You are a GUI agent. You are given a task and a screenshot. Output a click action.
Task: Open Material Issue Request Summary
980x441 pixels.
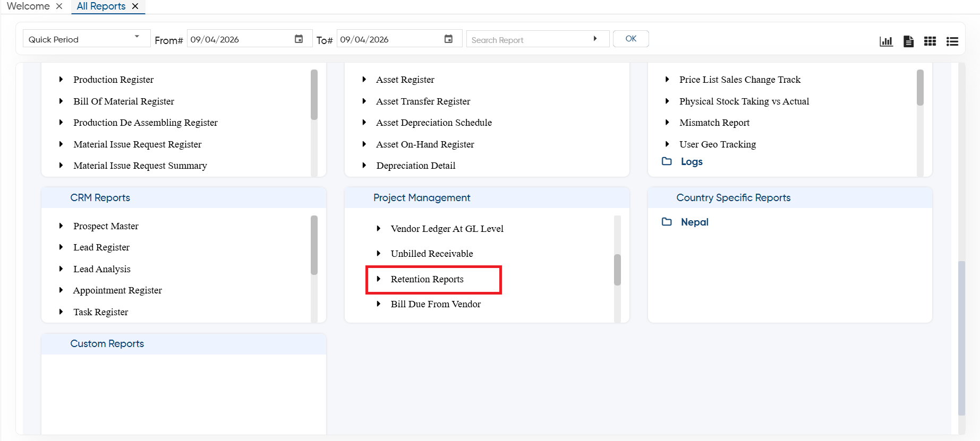140,166
